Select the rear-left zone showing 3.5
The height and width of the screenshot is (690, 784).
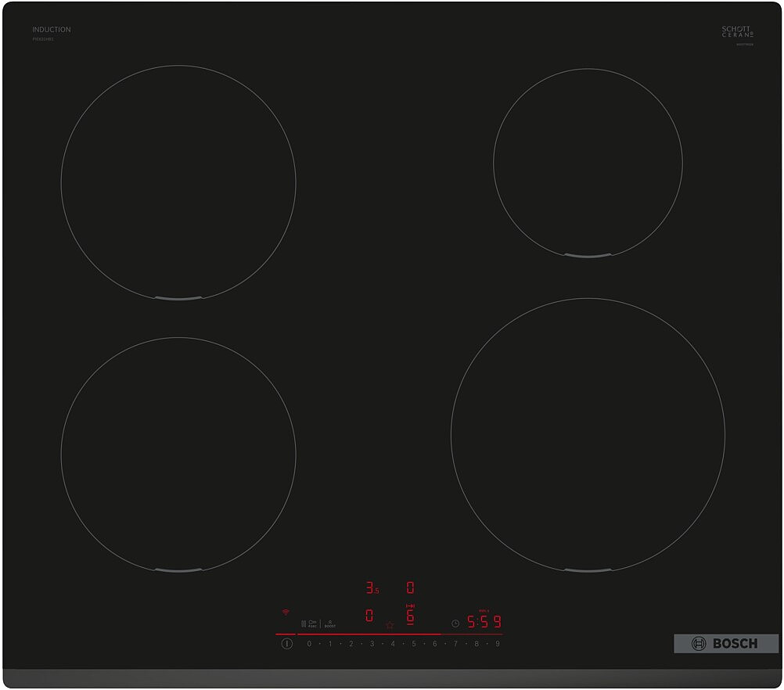(x=371, y=588)
